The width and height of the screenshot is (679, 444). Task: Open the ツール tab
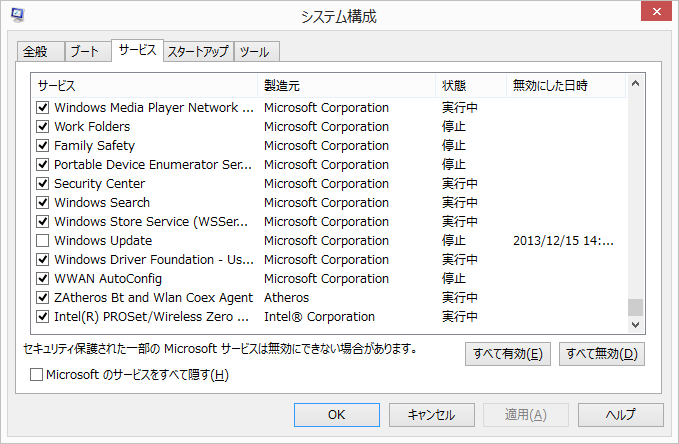tap(256, 52)
